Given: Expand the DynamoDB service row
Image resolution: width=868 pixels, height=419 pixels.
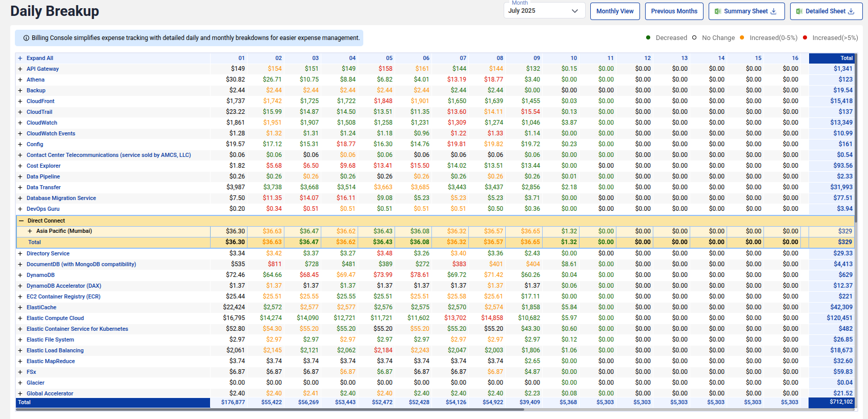Looking at the screenshot, I should coord(20,275).
